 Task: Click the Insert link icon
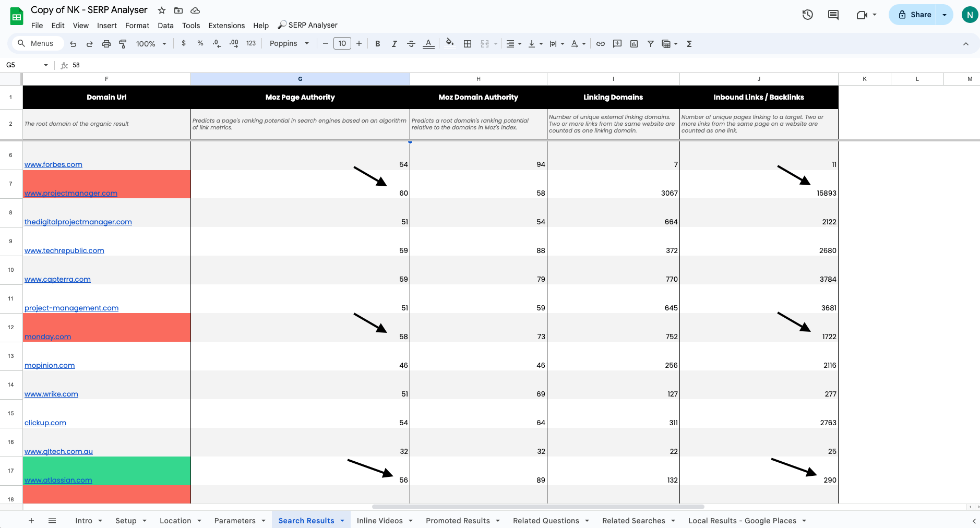tap(600, 44)
